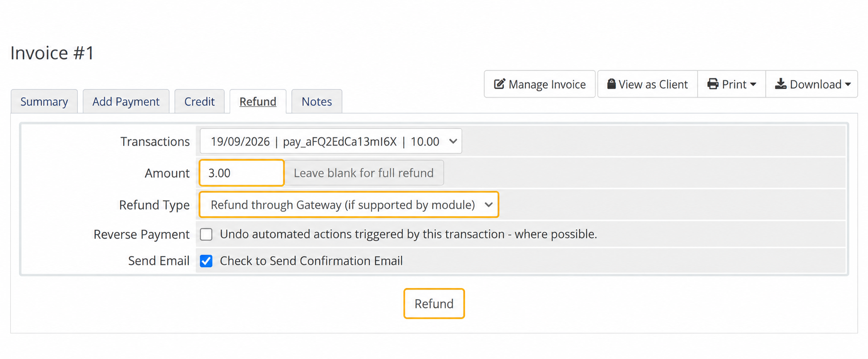Enable the Reverse Payment checkbox
This screenshot has width=868, height=359.
[206, 234]
